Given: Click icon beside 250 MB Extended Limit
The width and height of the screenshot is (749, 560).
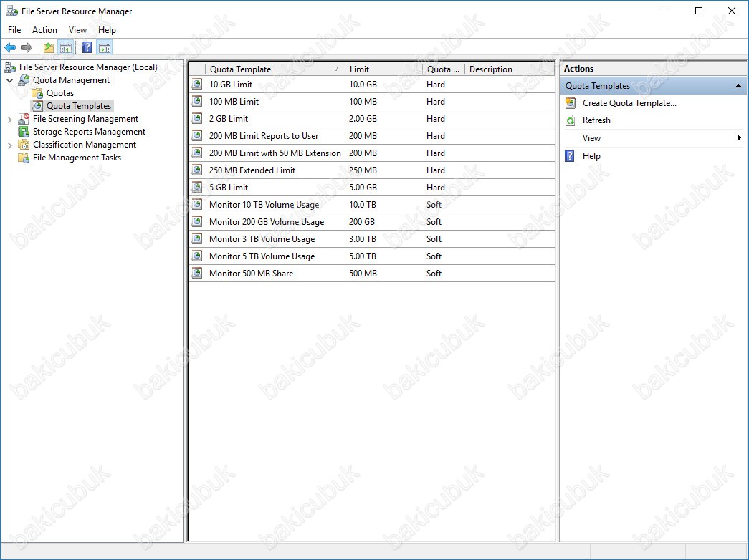Looking at the screenshot, I should point(197,170).
